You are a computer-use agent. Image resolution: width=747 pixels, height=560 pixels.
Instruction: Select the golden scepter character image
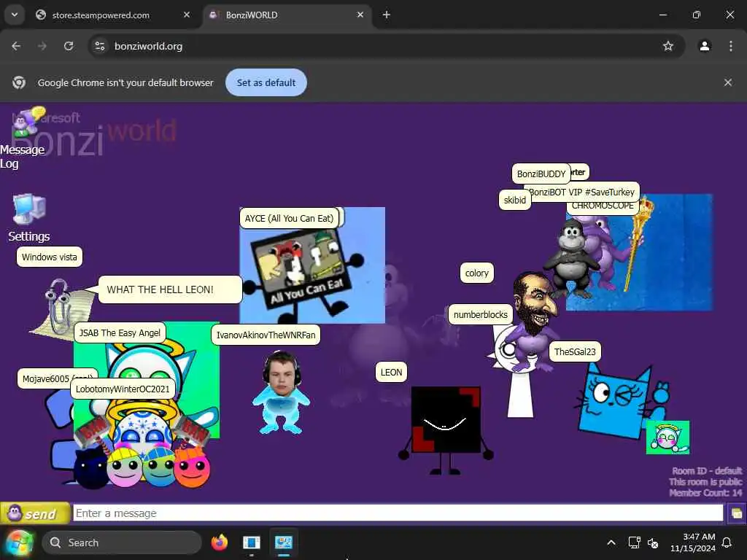tap(639, 242)
